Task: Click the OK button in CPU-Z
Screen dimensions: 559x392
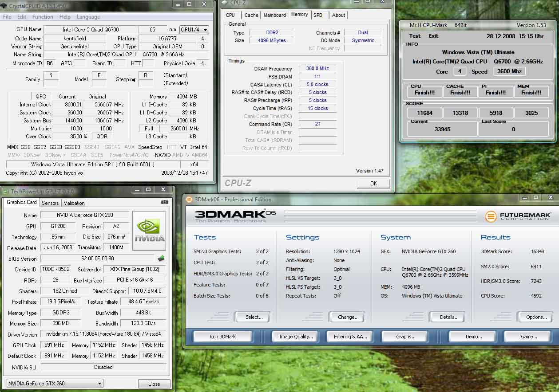Action: (x=373, y=184)
